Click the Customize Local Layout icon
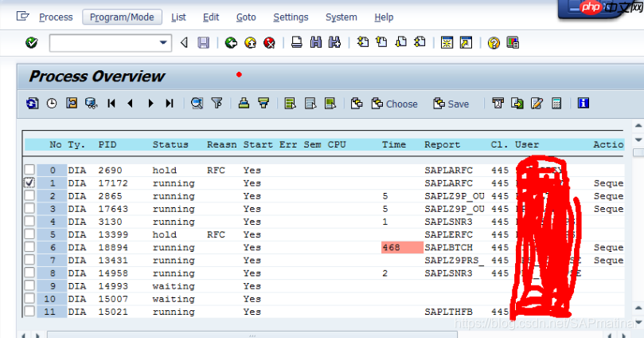Image resolution: width=644 pixels, height=338 pixels. [513, 42]
